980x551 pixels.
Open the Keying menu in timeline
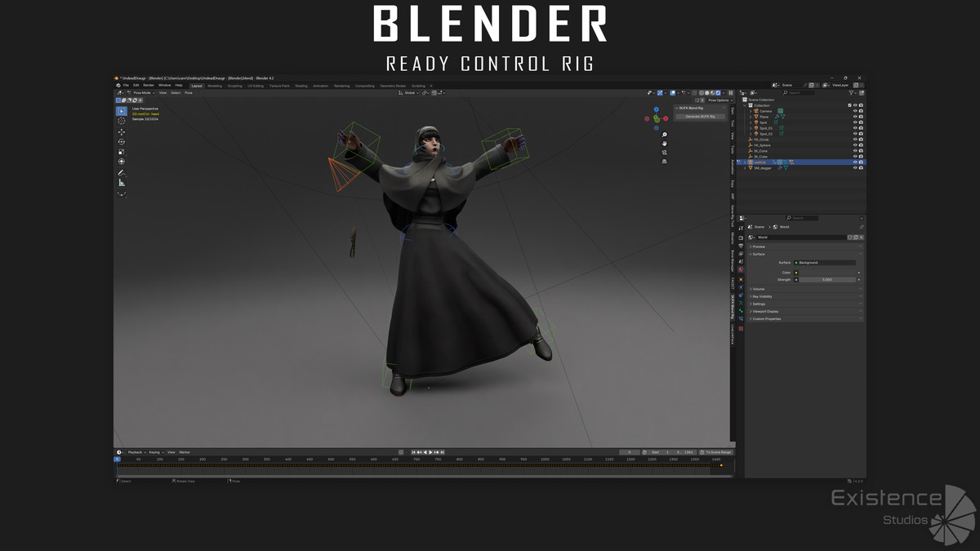coord(155,452)
